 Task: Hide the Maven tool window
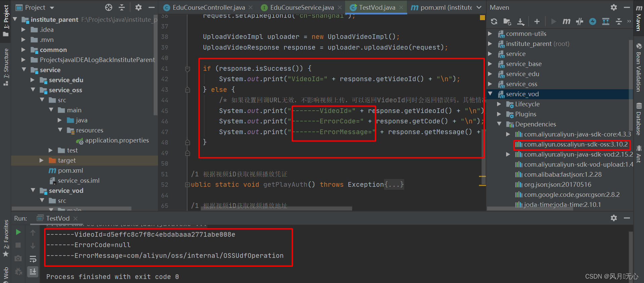point(627,7)
